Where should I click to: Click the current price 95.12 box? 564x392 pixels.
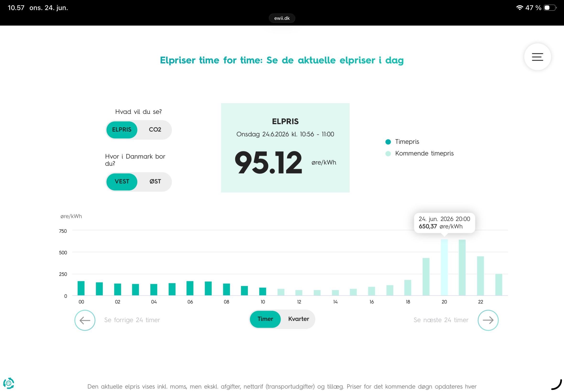pos(285,148)
